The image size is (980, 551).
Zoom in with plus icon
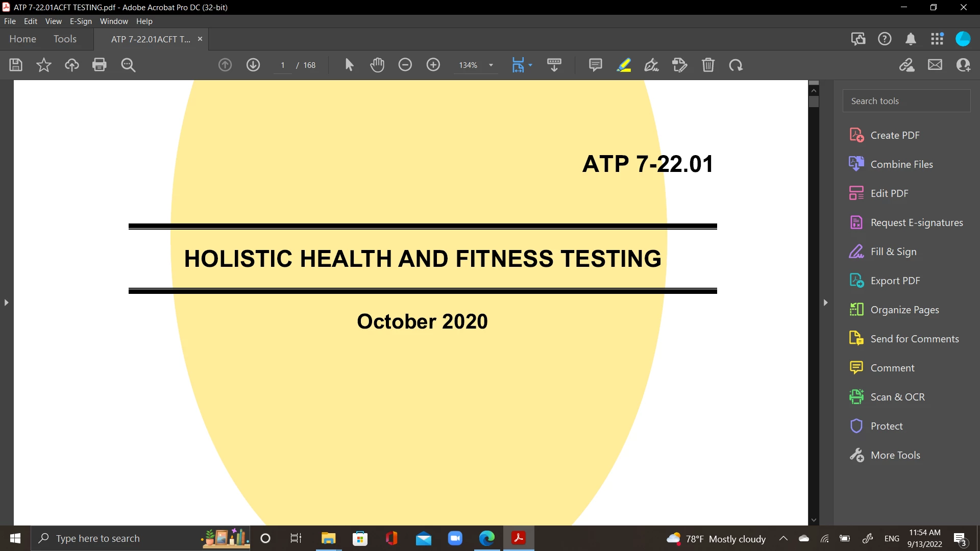coord(433,65)
